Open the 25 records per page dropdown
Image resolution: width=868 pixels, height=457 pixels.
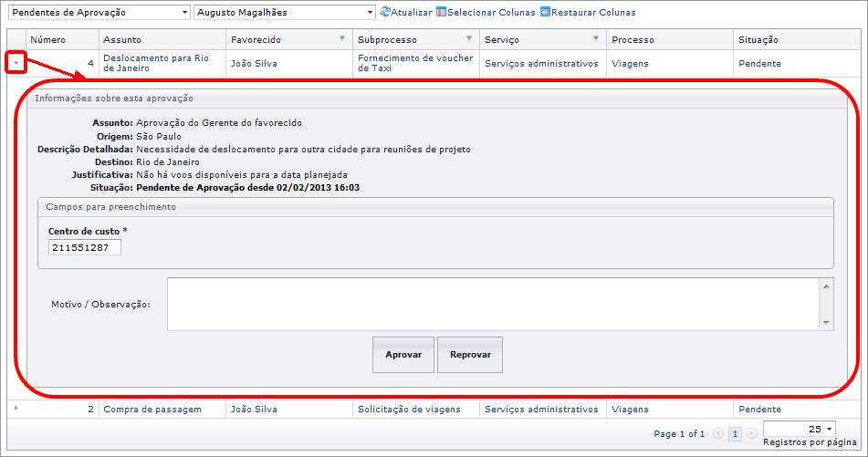799,429
